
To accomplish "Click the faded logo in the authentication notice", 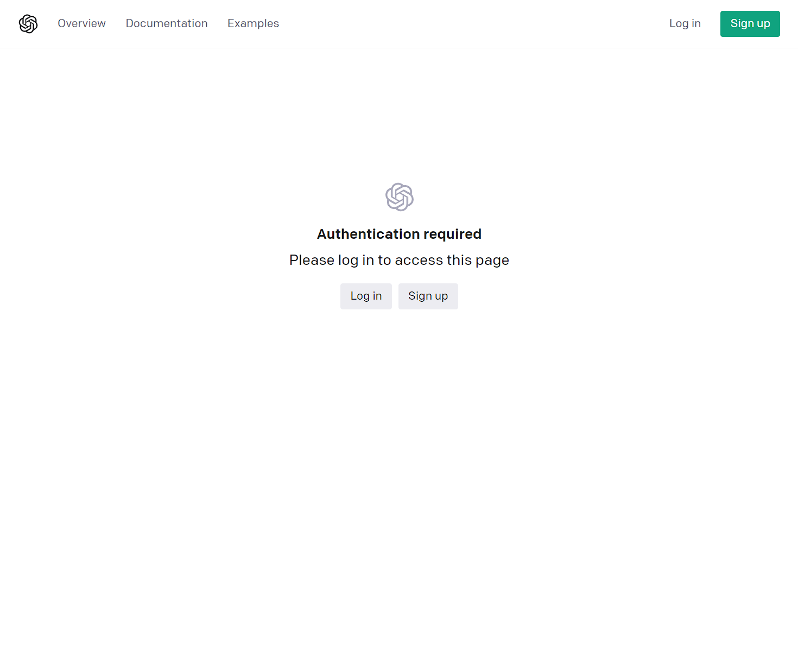I will (x=400, y=196).
